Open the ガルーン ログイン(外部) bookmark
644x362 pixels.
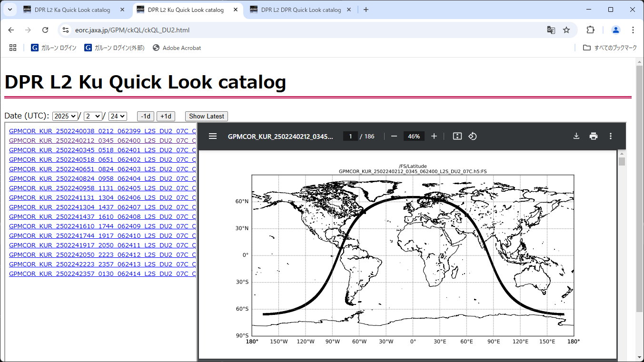click(114, 48)
